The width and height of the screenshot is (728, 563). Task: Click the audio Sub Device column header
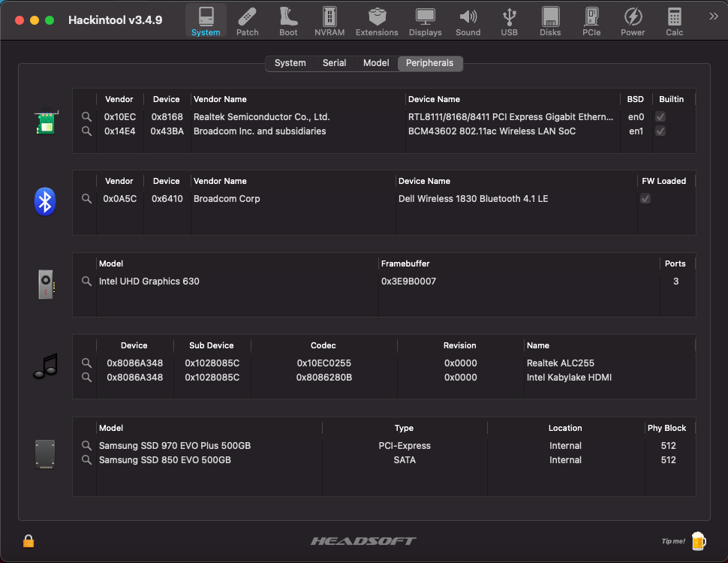pos(211,345)
